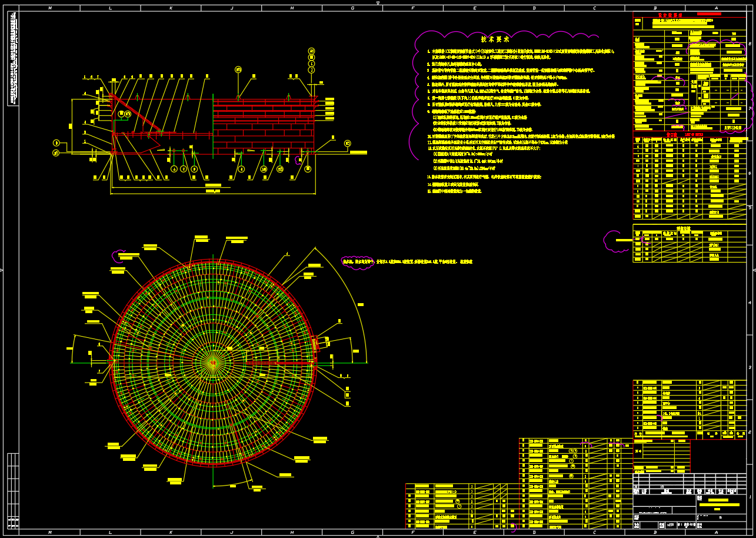Select the magenta revision cloud above circular plan

[x=120, y=256]
